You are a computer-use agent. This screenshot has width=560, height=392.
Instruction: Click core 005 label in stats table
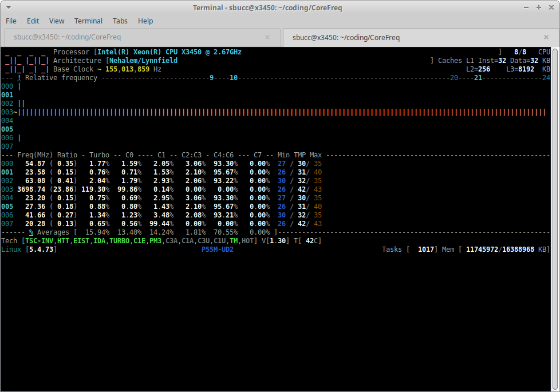(x=7, y=207)
